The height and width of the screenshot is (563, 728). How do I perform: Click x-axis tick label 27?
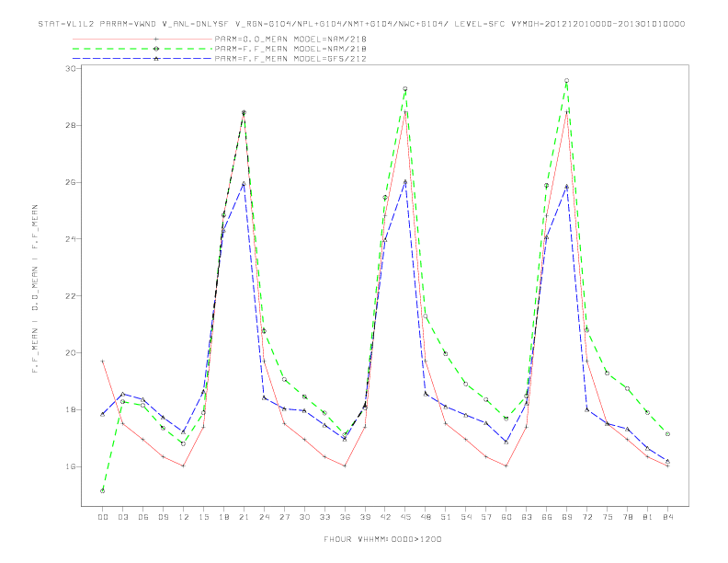coord(284,517)
